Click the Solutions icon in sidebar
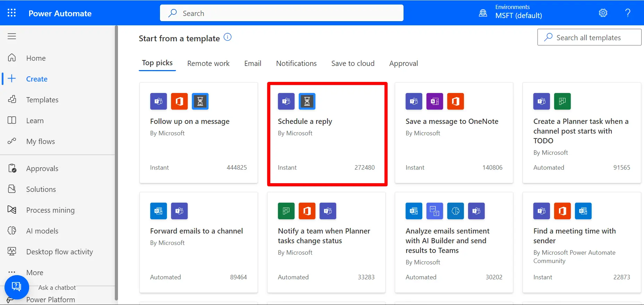 point(12,189)
